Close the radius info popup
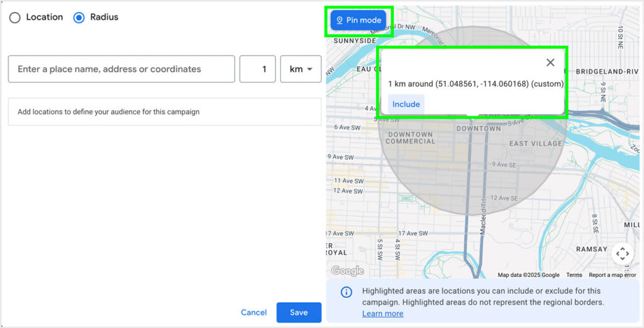This screenshot has width=644, height=328. point(550,62)
